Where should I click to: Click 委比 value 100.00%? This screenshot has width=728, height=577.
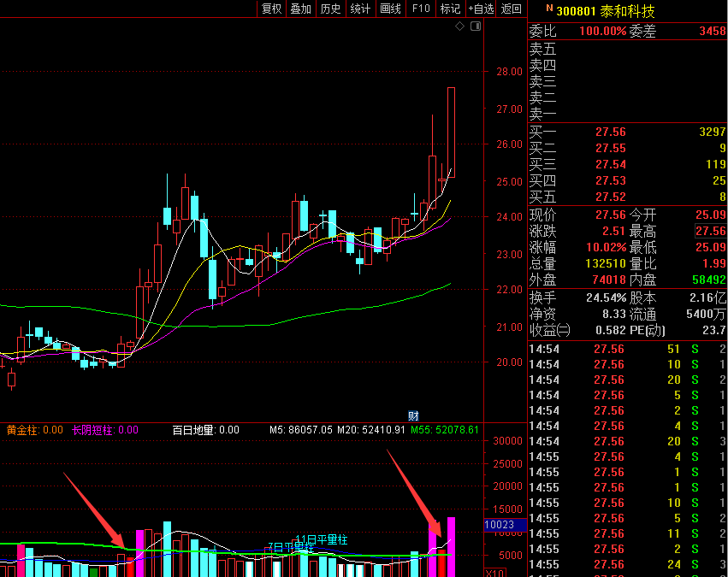(x=602, y=31)
